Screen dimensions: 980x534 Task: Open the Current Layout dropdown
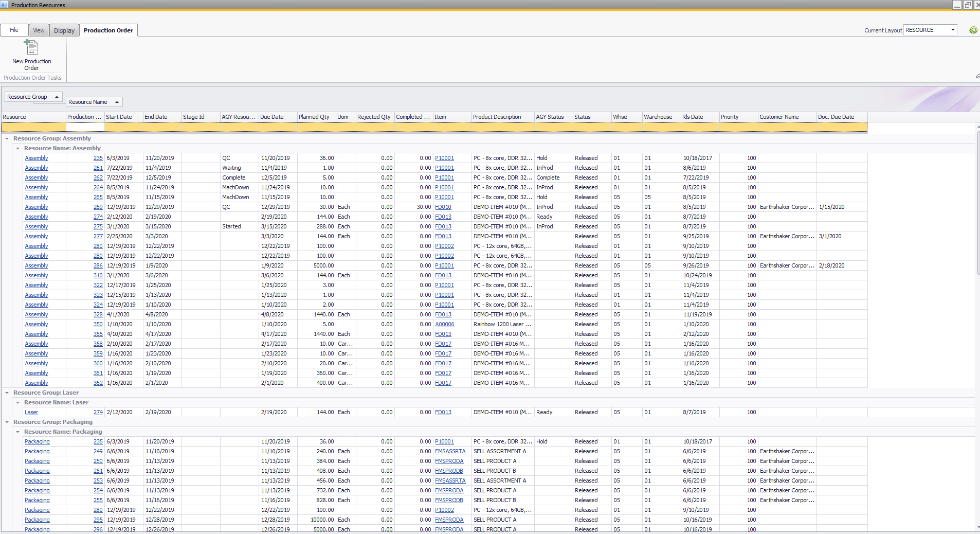coord(952,29)
